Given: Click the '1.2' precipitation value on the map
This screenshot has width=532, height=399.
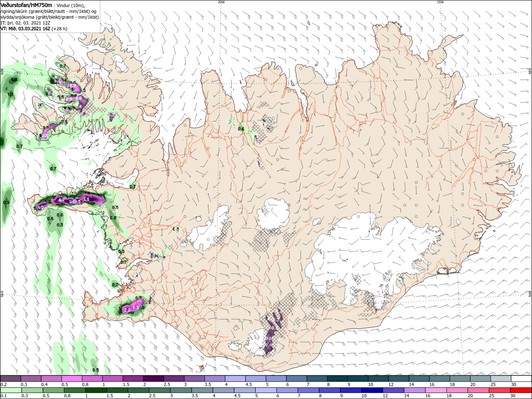Looking at the screenshot, I should [14, 79].
